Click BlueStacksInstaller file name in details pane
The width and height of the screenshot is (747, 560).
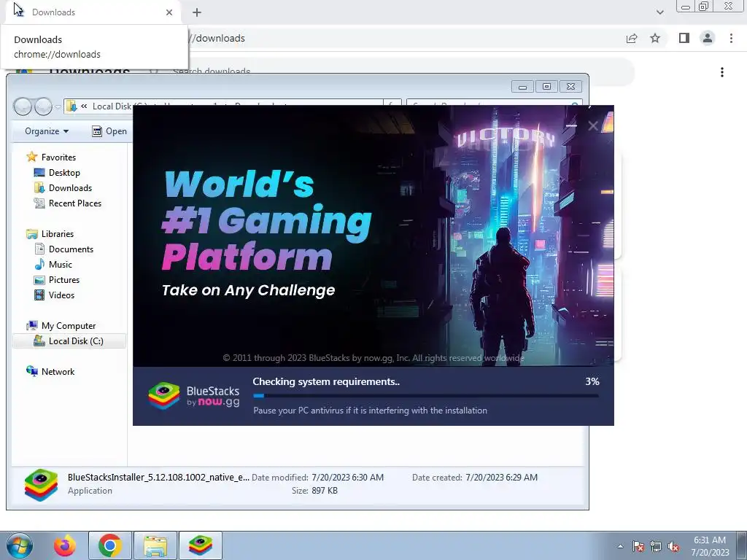coord(158,477)
